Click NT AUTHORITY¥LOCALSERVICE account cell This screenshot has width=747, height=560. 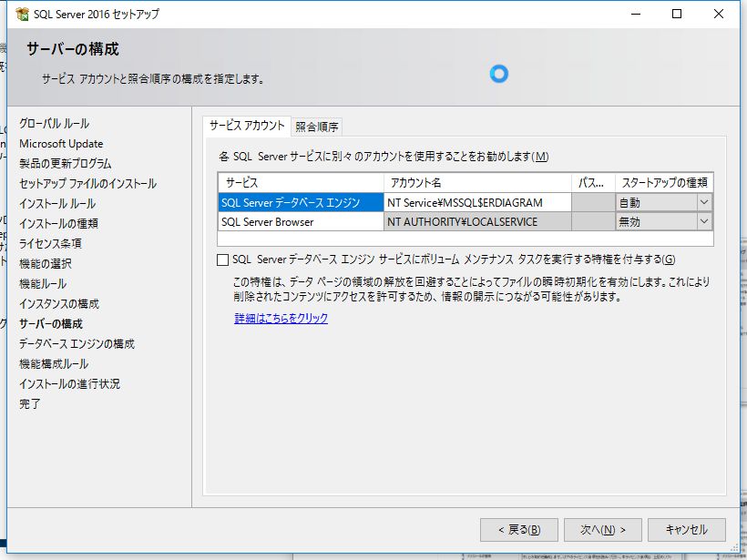[x=477, y=221]
